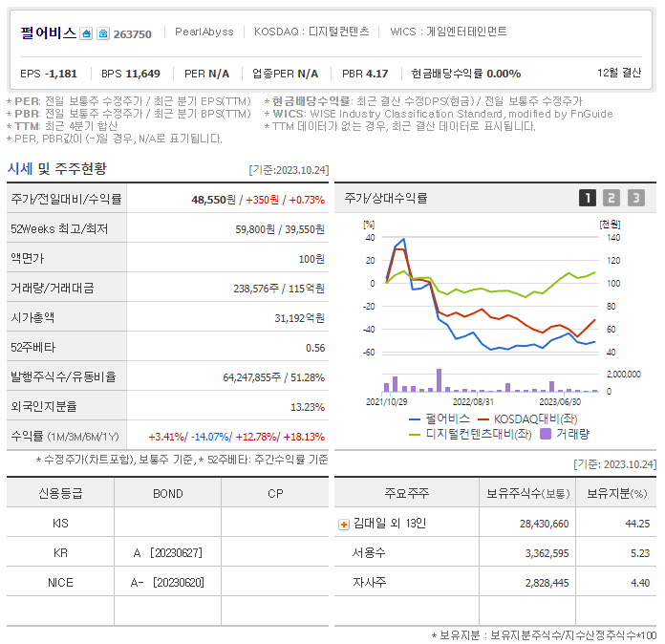The width and height of the screenshot is (665, 644).
Task: Select the PearlAbyss English name
Action: pyautogui.click(x=204, y=32)
